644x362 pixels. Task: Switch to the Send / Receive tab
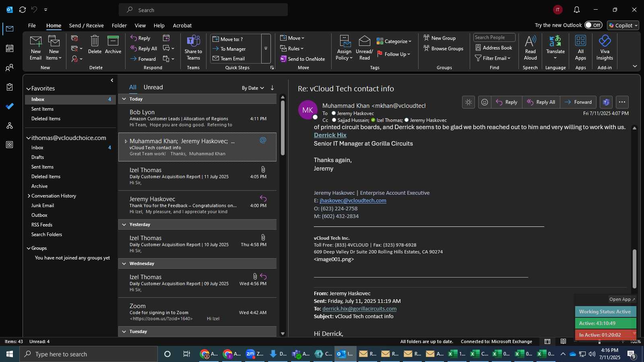(x=87, y=25)
